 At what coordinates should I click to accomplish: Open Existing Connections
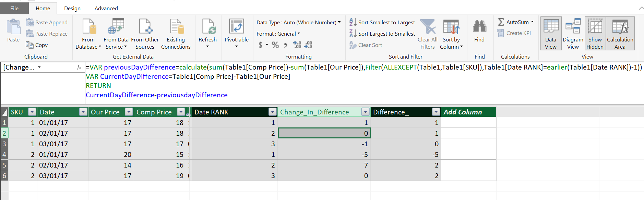click(176, 34)
